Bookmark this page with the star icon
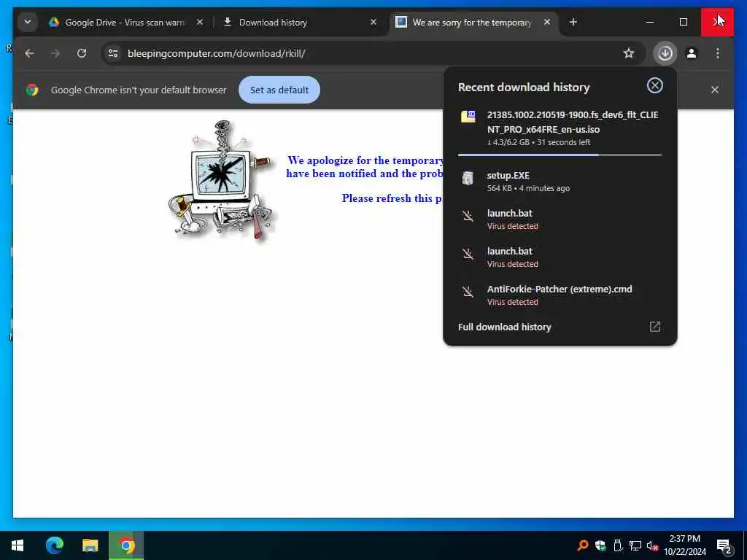This screenshot has height=560, width=747. 629,53
